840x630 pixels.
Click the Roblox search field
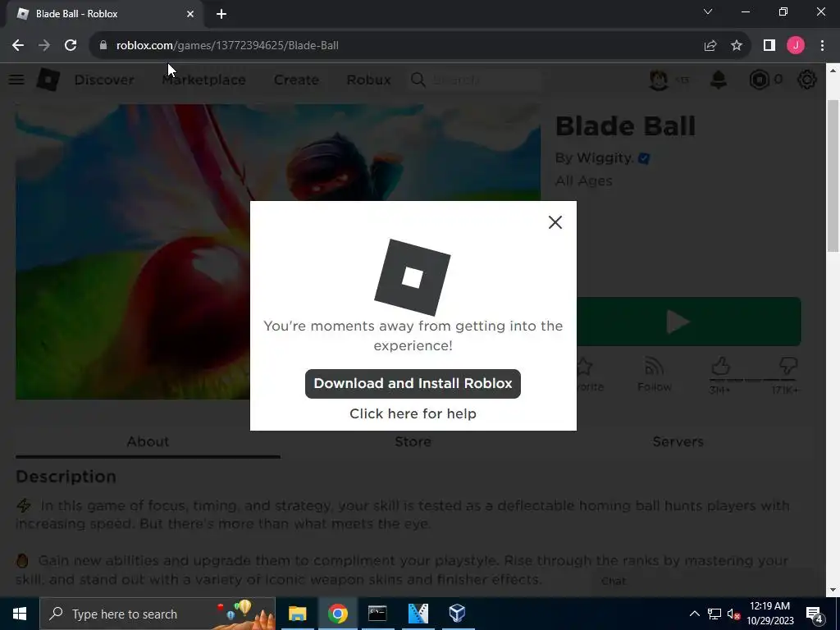476,80
